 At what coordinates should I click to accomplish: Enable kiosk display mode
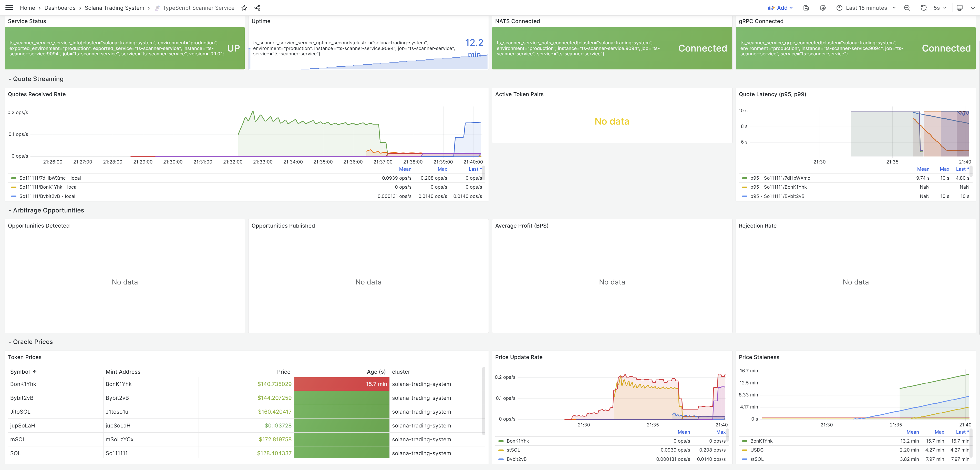(960, 8)
